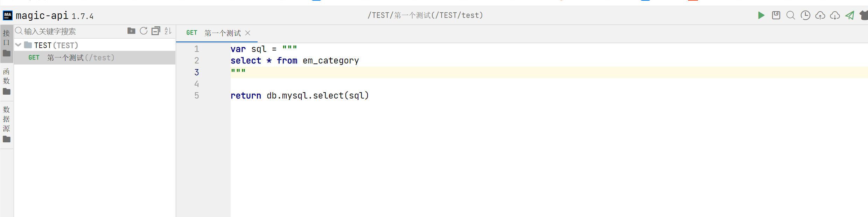The width and height of the screenshot is (868, 217).
Task: Open the 函数 sidebar panel
Action: click(7, 81)
